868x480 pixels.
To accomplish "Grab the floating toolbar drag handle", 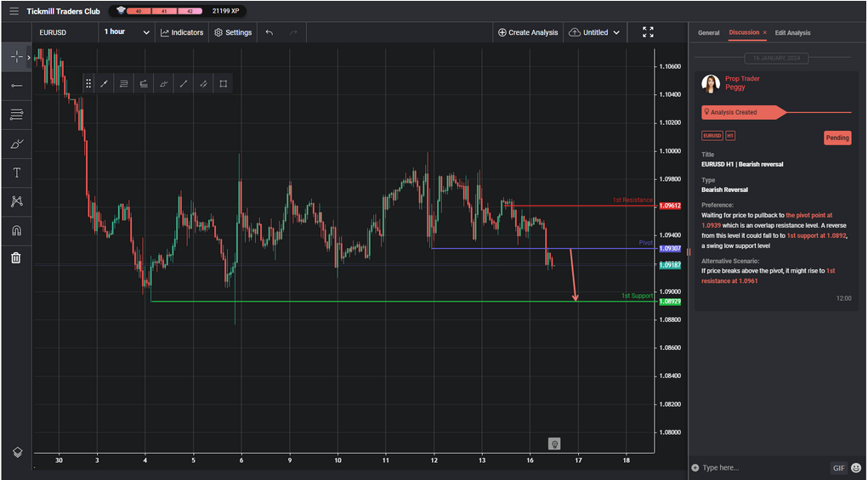I will click(x=88, y=83).
